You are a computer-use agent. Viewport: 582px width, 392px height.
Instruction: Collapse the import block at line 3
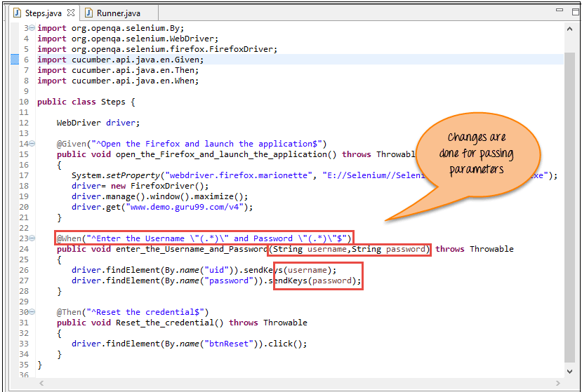32,28
